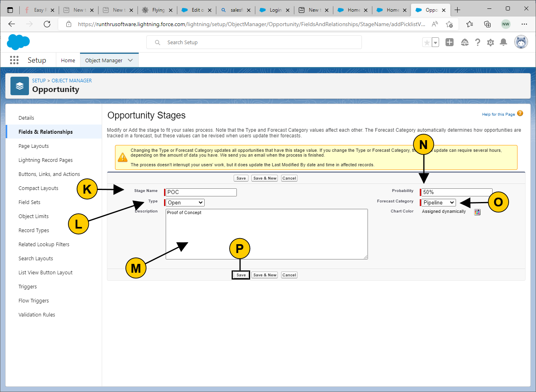
Task: Open Validation Rules in the sidebar
Action: pyautogui.click(x=37, y=315)
